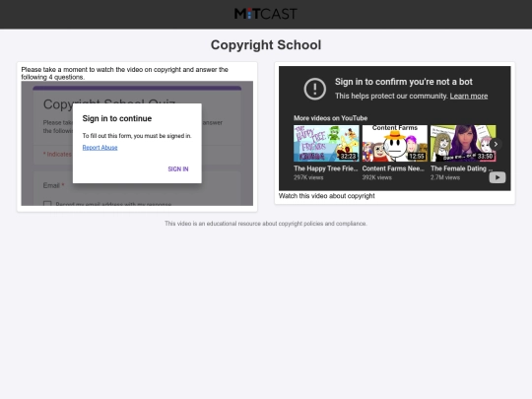The image size is (532, 399).
Task: Show next videos with right arrow chevron
Action: 496,144
